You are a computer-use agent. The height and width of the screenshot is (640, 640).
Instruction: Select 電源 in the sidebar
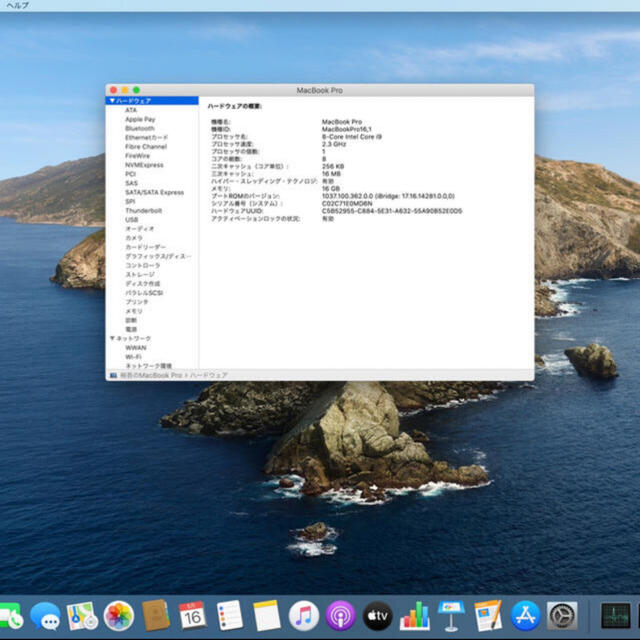131,329
